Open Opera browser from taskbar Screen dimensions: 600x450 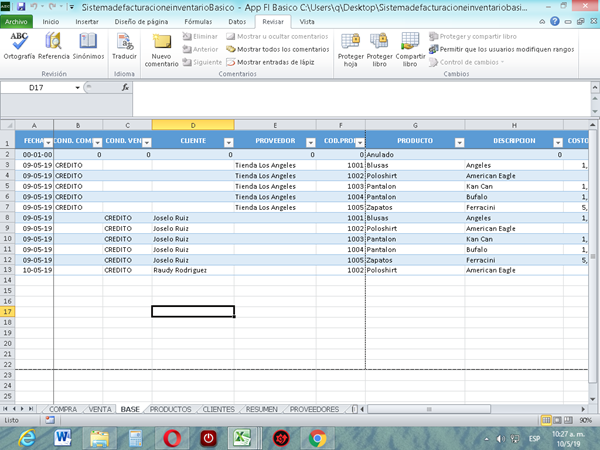pyautogui.click(x=173, y=438)
